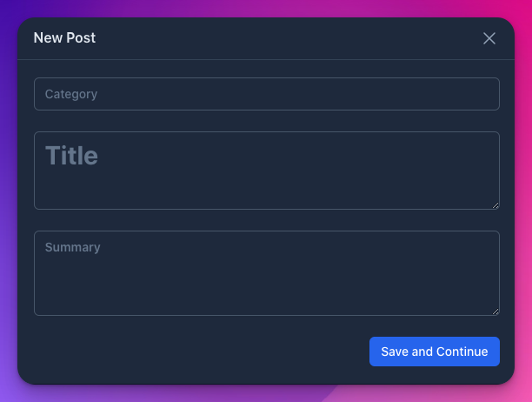Click the Category placeholder text
Screen dimensions: 532x402
pos(71,94)
